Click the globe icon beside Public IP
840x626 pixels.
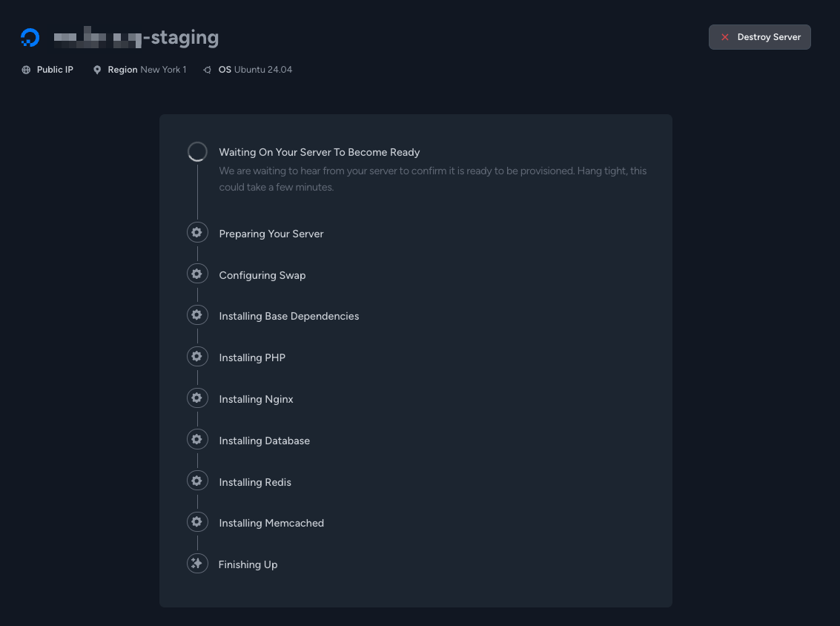pos(26,70)
